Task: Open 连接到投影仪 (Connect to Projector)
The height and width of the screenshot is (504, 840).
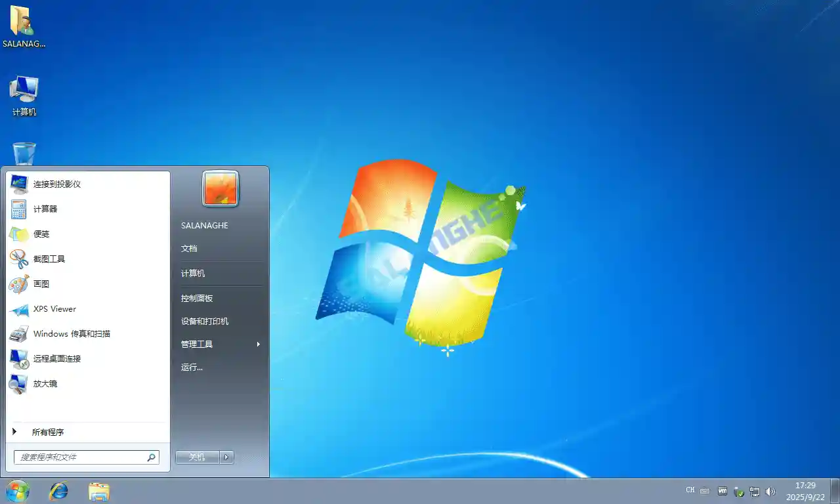Action: 58,184
